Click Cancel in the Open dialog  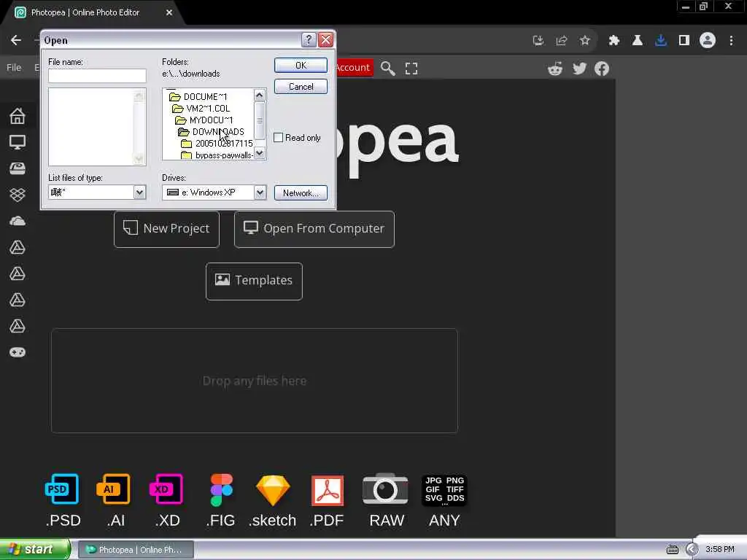[301, 87]
